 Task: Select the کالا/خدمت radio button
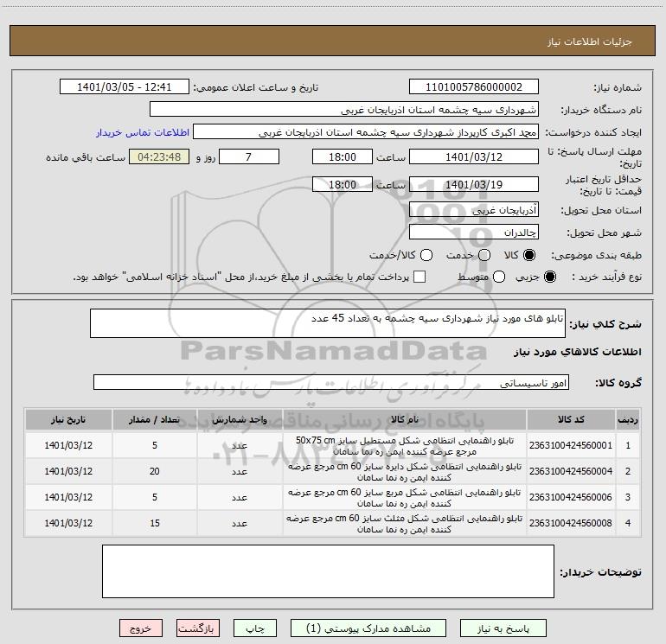pos(426,255)
